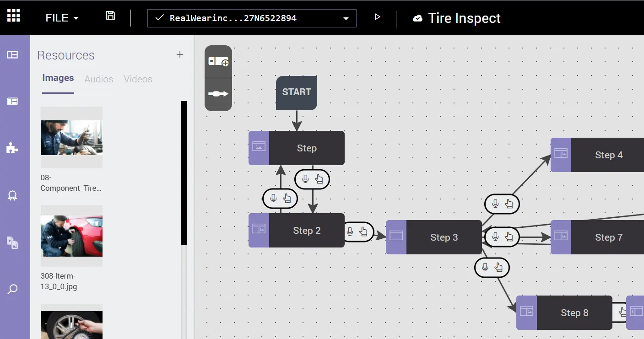
Task: Click the Resources panel scrollbar
Action: click(x=184, y=173)
